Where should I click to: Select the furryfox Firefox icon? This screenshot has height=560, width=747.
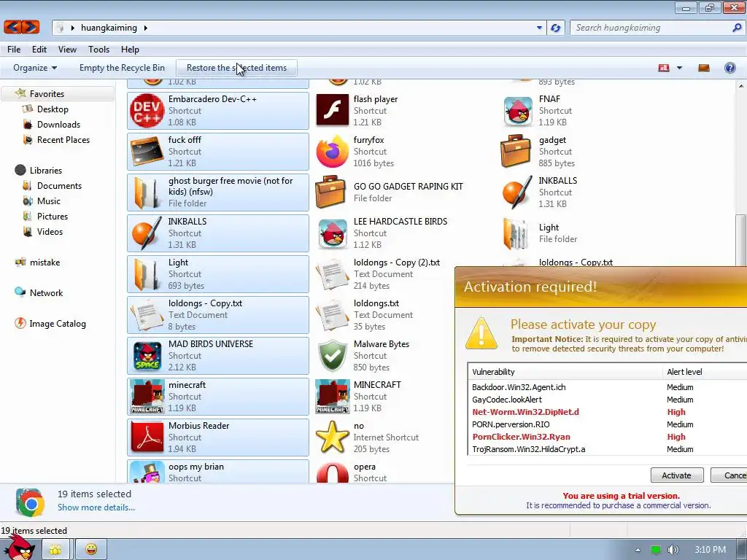point(332,152)
